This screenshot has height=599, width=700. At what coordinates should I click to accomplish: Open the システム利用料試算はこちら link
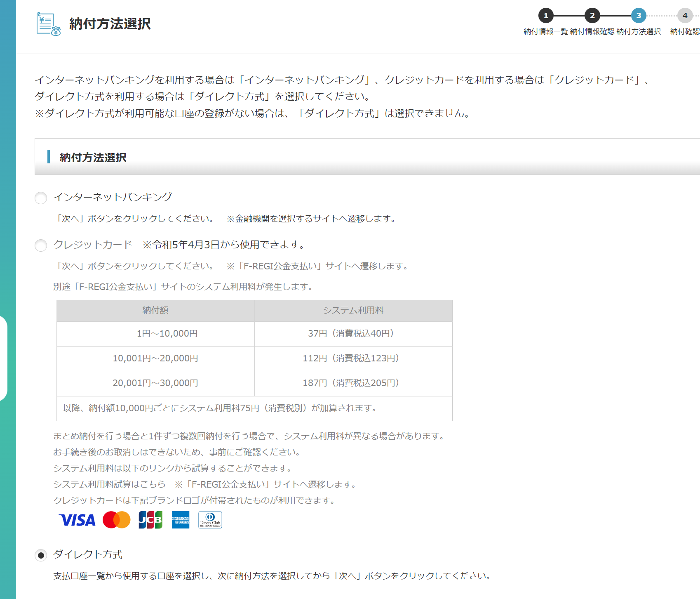109,484
